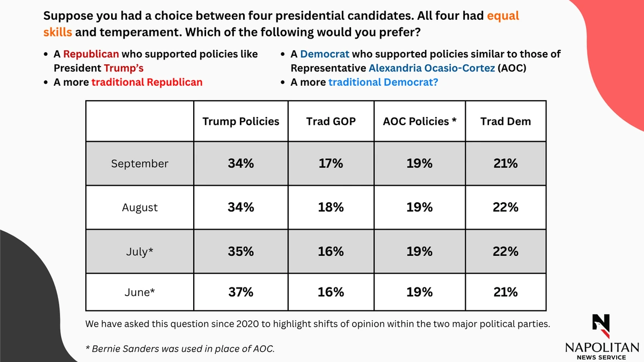Select the June* row label
Image resolution: width=644 pixels, height=362 pixels.
pos(140,292)
